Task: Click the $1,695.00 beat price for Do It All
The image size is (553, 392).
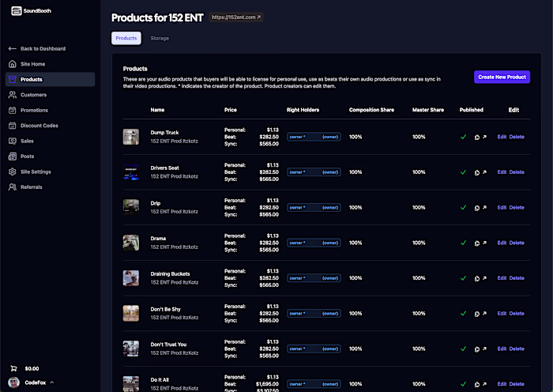Action: (x=267, y=384)
